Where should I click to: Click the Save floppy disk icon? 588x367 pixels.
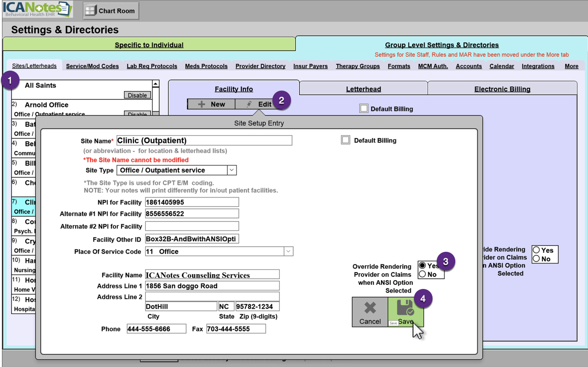click(x=405, y=308)
